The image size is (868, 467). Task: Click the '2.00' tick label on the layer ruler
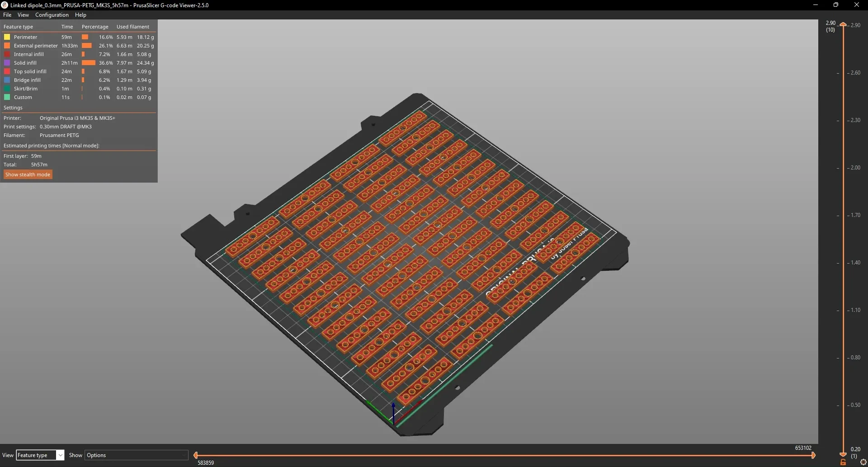855,168
